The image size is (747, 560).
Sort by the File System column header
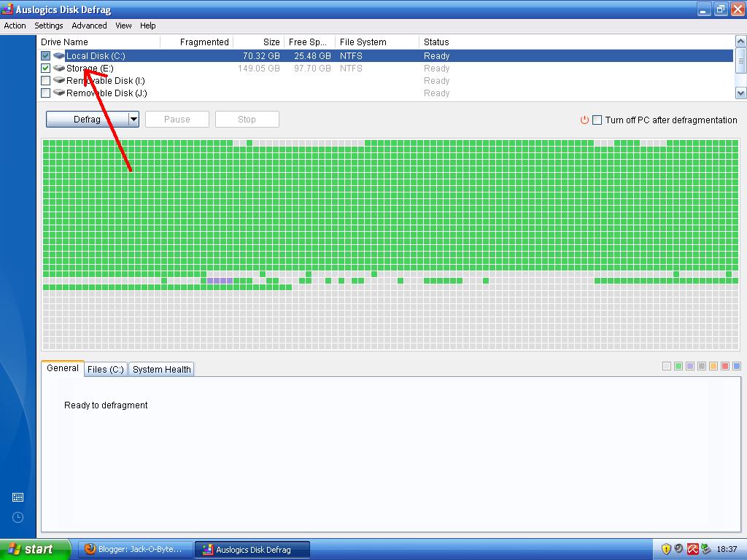point(377,42)
